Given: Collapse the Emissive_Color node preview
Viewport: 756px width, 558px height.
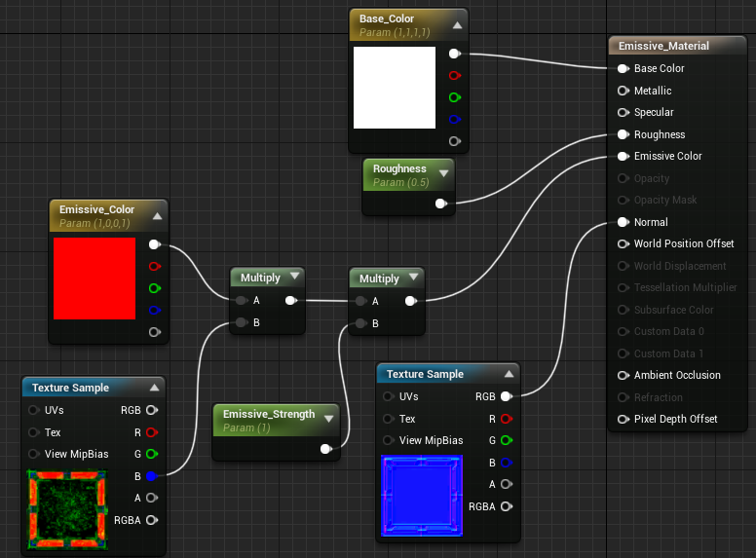Looking at the screenshot, I should [157, 216].
